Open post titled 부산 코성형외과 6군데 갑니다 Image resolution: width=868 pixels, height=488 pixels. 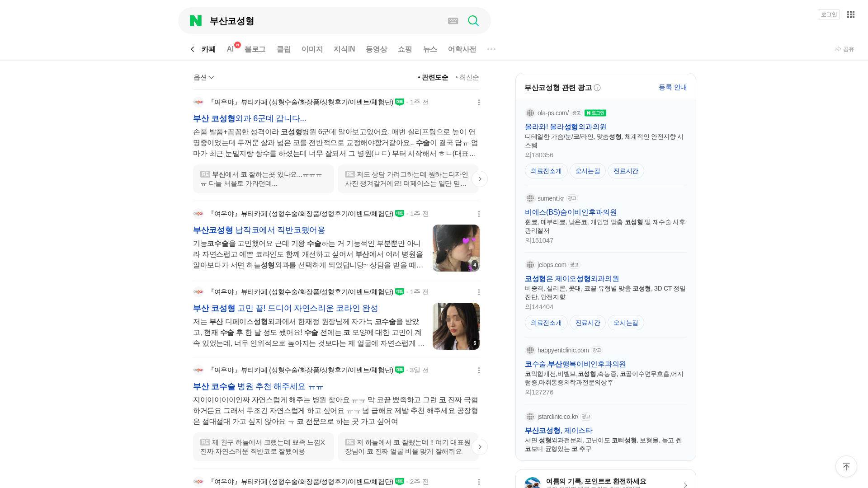pyautogui.click(x=250, y=119)
